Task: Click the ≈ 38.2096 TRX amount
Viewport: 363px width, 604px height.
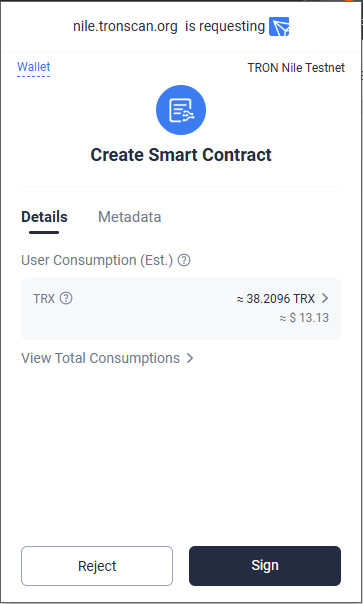Action: pos(276,299)
